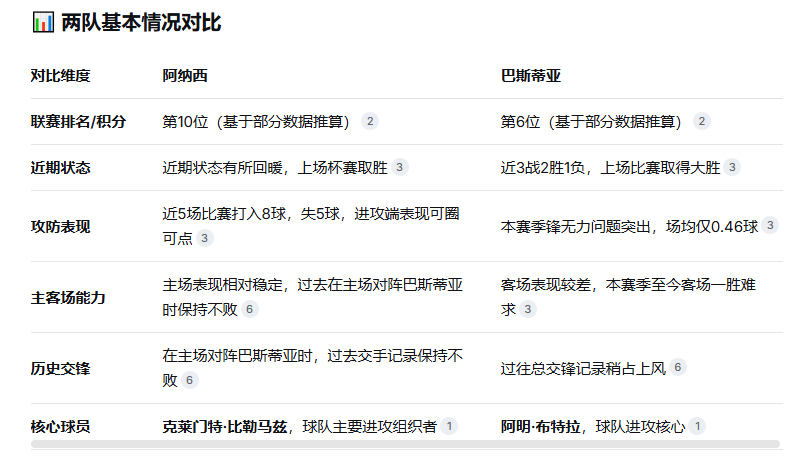The width and height of the screenshot is (800, 464).
Task: Click citation 3 after 场均仅0.46球
Action: click(769, 226)
